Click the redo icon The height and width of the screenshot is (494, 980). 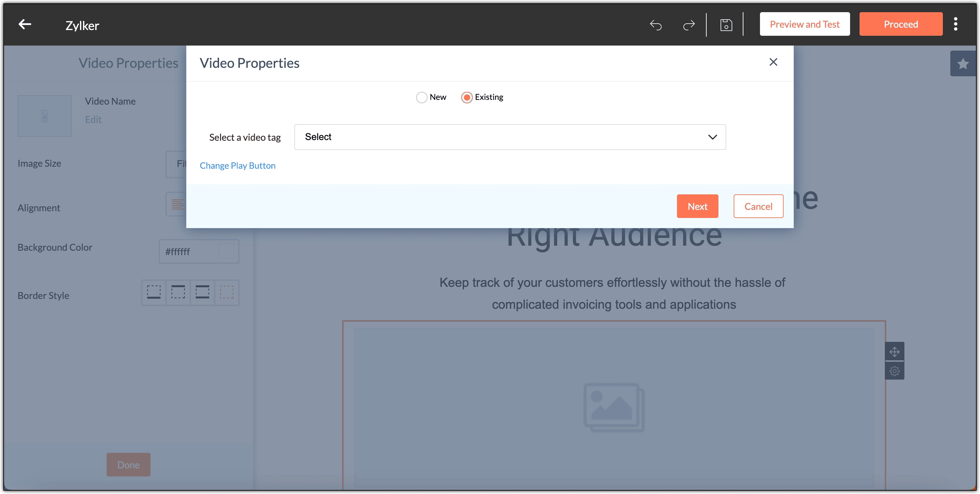point(688,25)
